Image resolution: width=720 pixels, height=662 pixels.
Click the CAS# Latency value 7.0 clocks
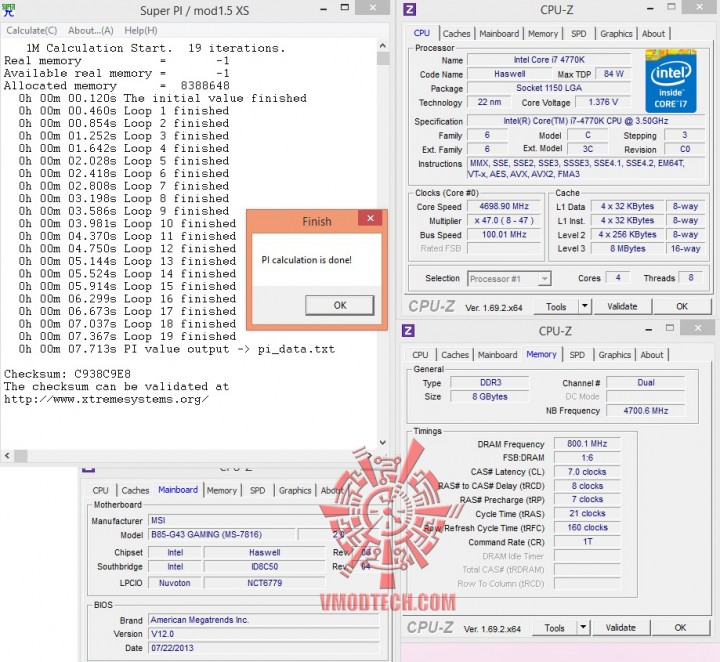point(587,472)
